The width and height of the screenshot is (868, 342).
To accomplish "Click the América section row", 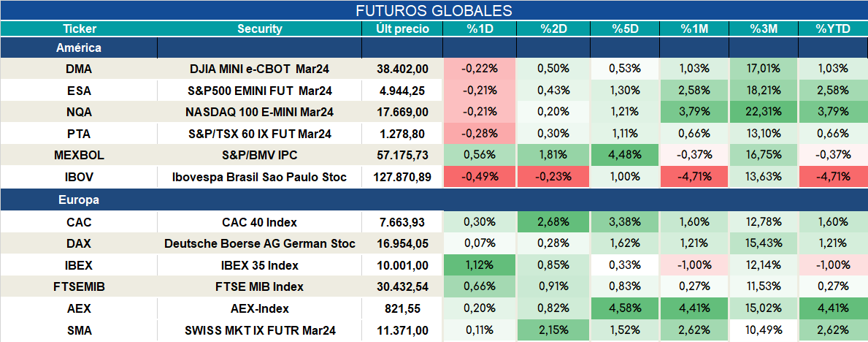I will pyautogui.click(x=434, y=48).
